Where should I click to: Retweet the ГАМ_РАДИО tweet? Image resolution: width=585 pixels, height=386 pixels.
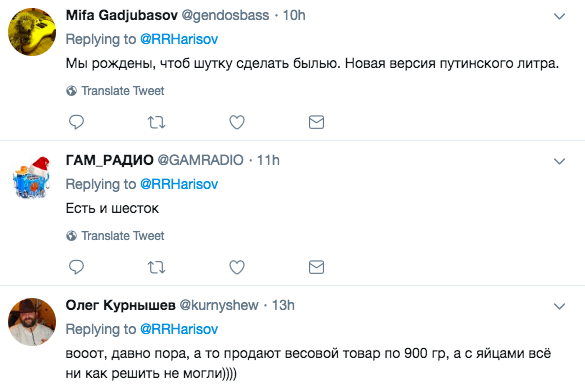coord(156,267)
